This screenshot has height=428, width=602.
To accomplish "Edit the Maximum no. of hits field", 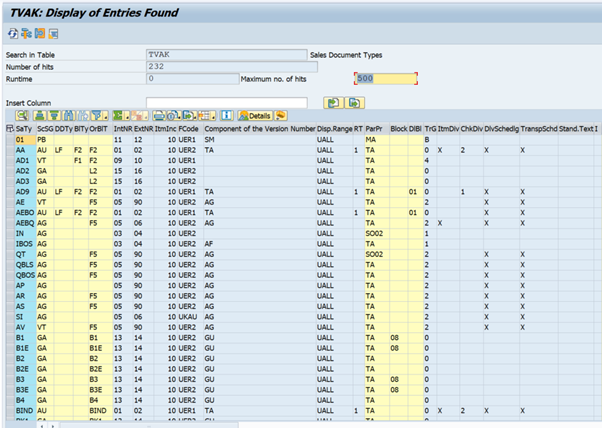I will 384,78.
